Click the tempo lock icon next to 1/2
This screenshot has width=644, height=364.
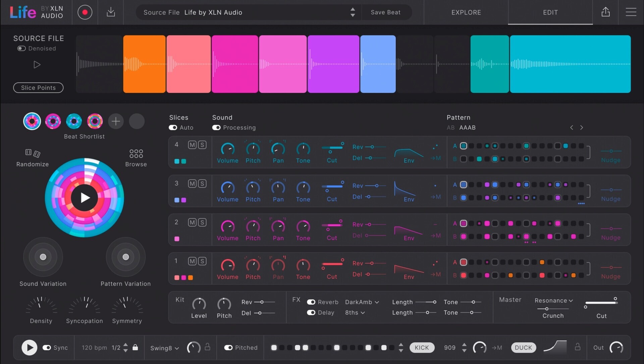point(135,347)
